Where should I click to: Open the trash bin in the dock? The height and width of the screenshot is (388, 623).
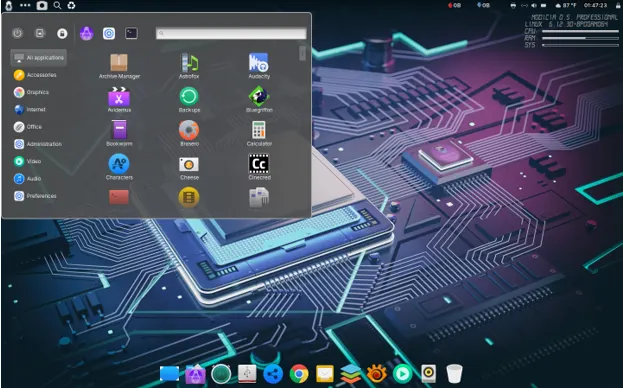(454, 374)
